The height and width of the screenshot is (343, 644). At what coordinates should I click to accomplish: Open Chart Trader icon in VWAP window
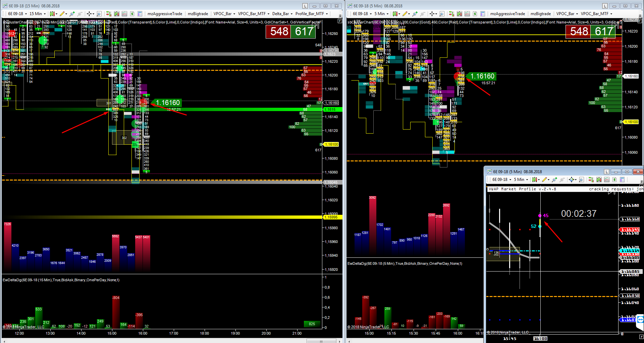591,180
